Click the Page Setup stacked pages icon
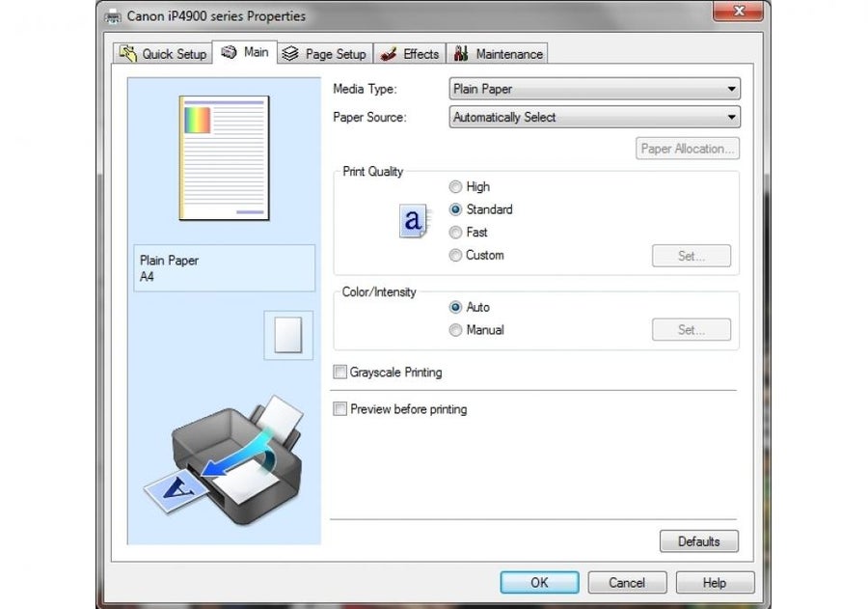The image size is (868, 609). coord(290,53)
